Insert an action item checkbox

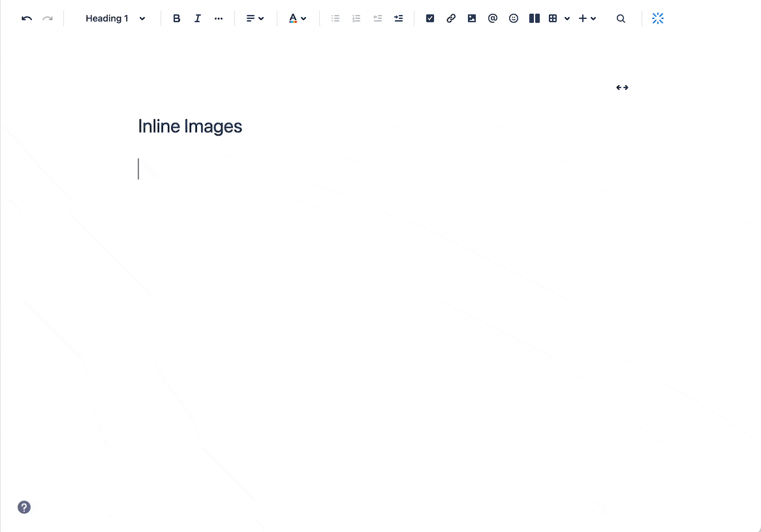[430, 18]
